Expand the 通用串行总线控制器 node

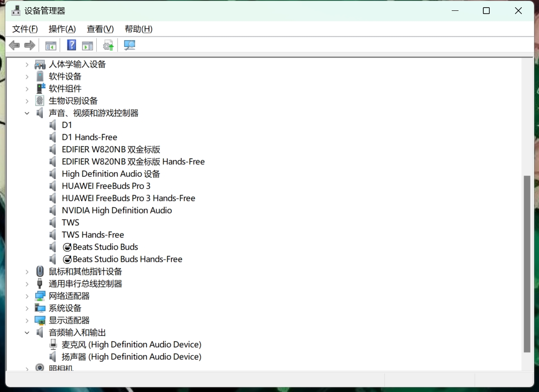27,284
